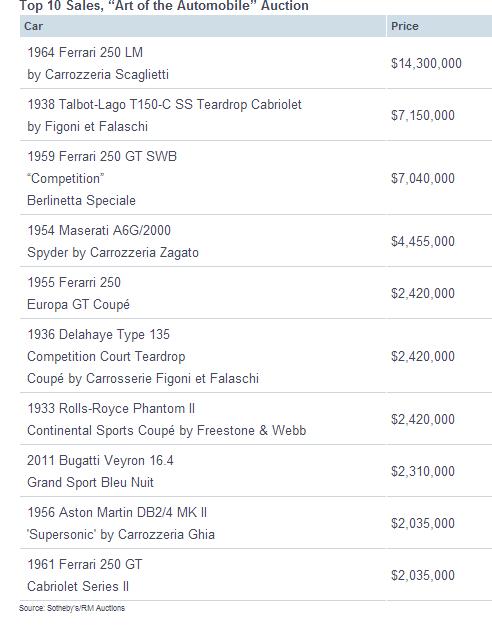492x625 pixels.
Task: Click the Top 10 Sales table title
Action: 164,6
